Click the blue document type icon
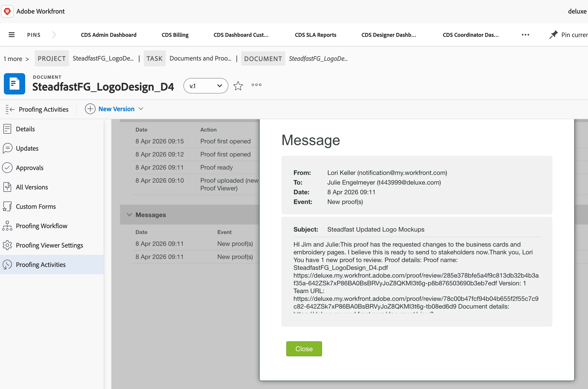Image resolution: width=588 pixels, height=389 pixels. point(14,84)
